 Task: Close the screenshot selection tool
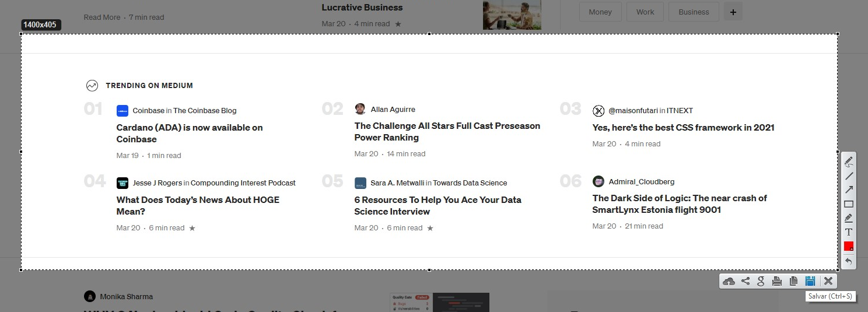click(x=828, y=281)
